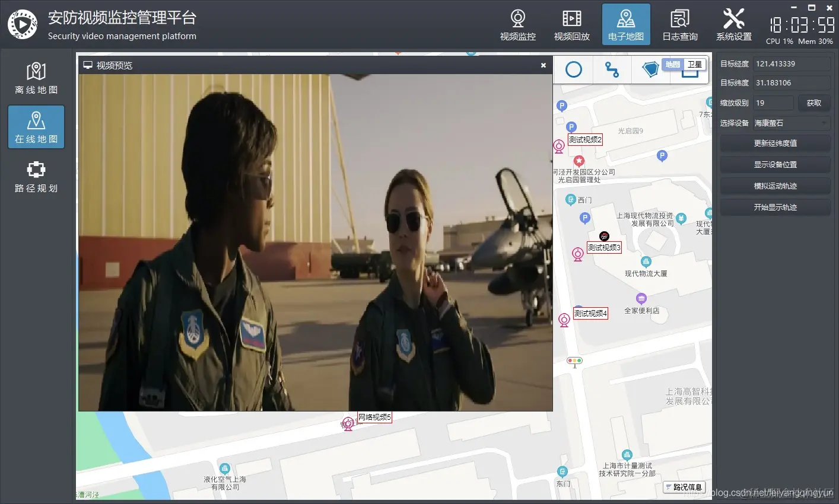Screen dimensions: 839x504
Task: Click the 目标经度 longitude input field
Action: click(792, 63)
